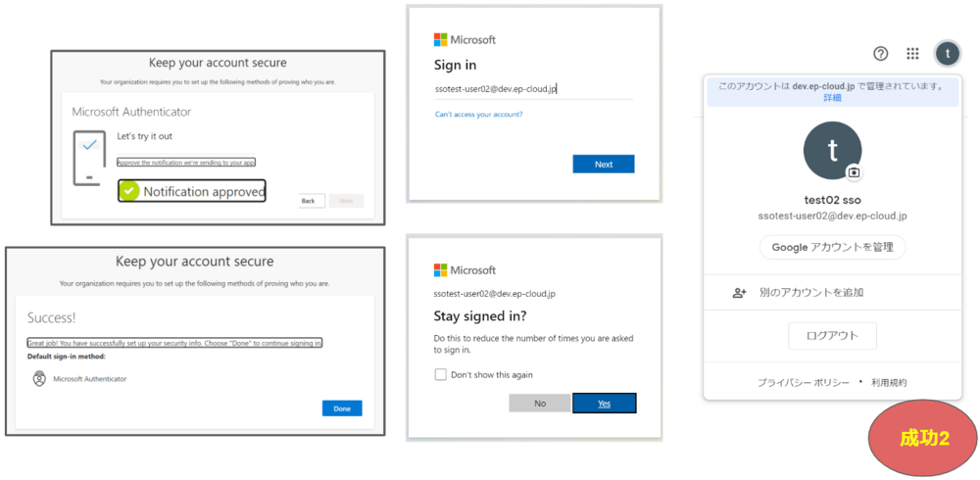Click the ログアウト button
This screenshot has width=980, height=480.
pyautogui.click(x=832, y=335)
